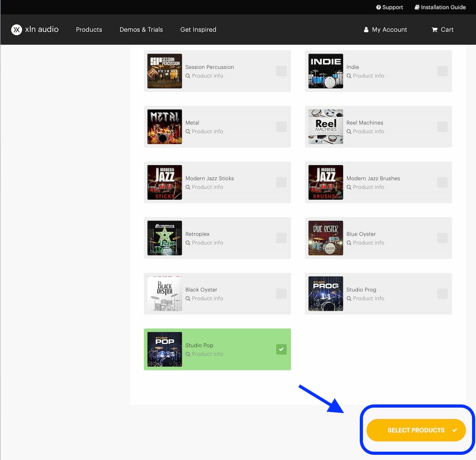
Task: Click the magnifier icon under Indie
Action: (x=349, y=76)
